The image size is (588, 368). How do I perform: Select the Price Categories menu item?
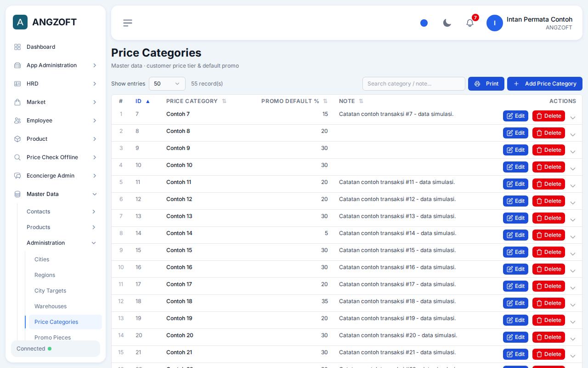65,322
